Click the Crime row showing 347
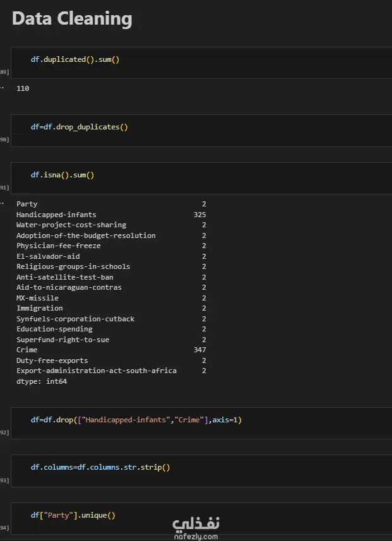Image resolution: width=392 pixels, height=541 pixels. click(x=27, y=350)
